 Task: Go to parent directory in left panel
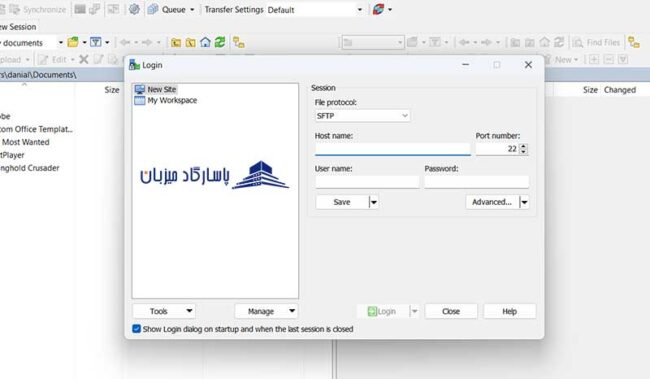coord(176,42)
